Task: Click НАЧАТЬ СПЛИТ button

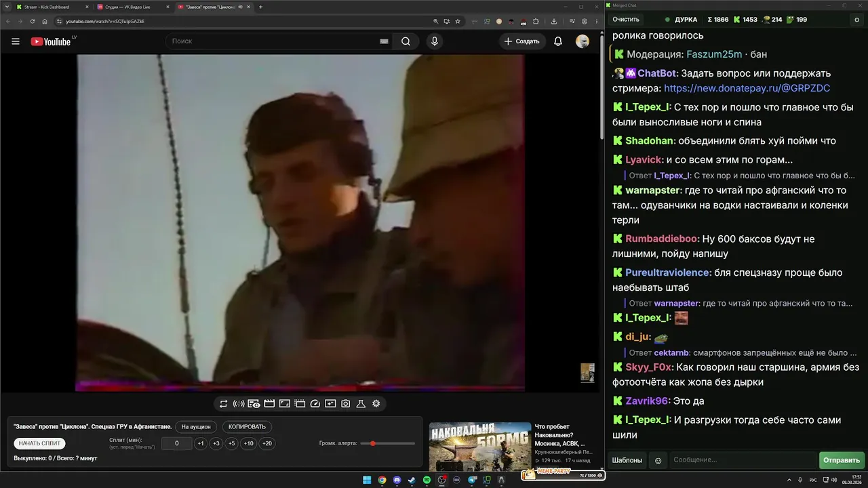Action: [x=39, y=443]
